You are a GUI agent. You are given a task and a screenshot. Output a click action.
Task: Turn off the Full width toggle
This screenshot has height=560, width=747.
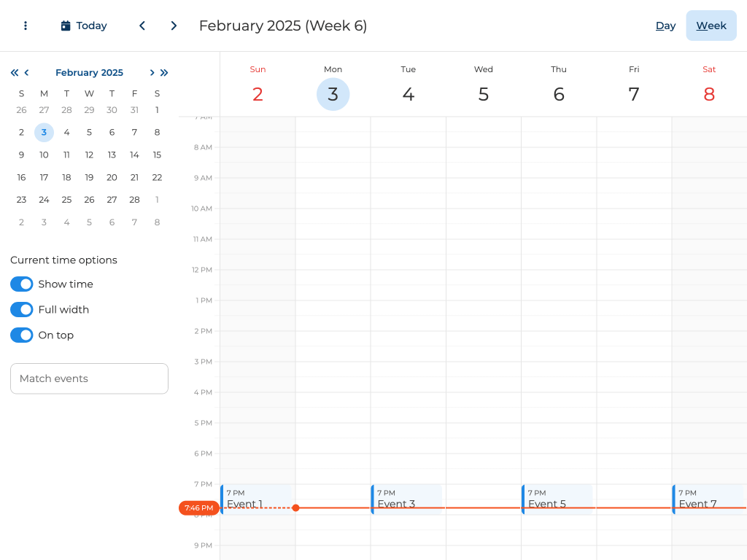[x=22, y=310]
